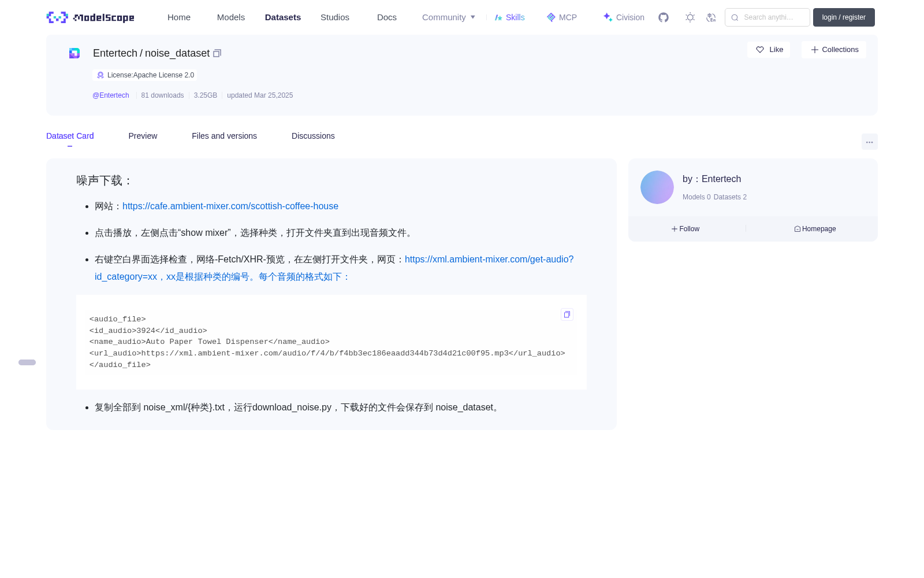Viewport: 924px width, 578px height.
Task: Open the Models nav item
Action: pyautogui.click(x=231, y=17)
